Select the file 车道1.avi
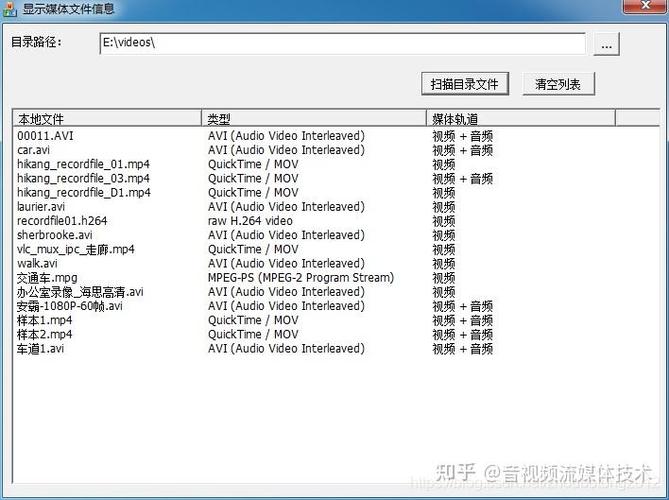Screen dimensions: 669x500 41,349
